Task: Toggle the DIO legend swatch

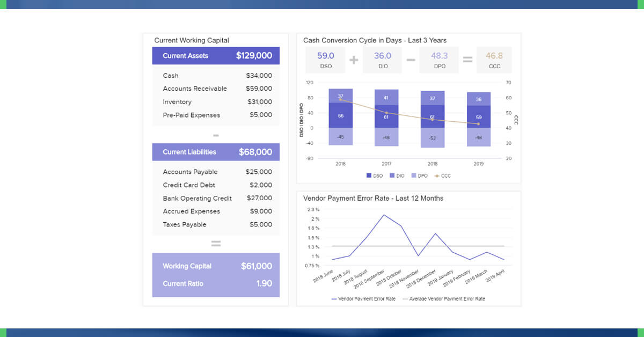Action: tap(392, 175)
